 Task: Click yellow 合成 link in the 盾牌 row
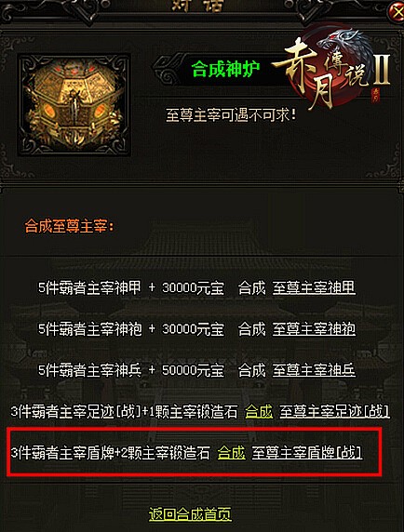(x=231, y=453)
